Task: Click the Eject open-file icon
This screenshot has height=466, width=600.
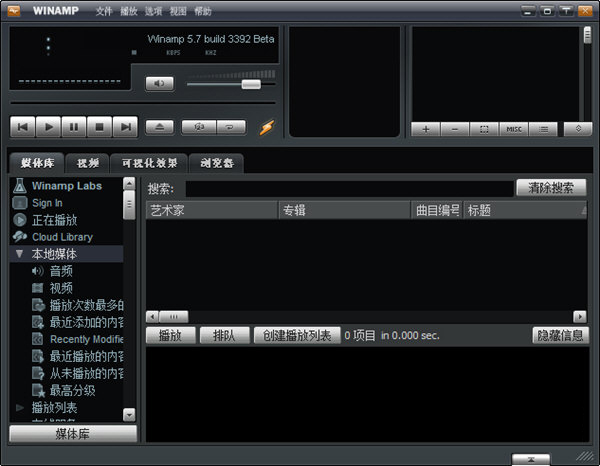Action: pos(160,127)
